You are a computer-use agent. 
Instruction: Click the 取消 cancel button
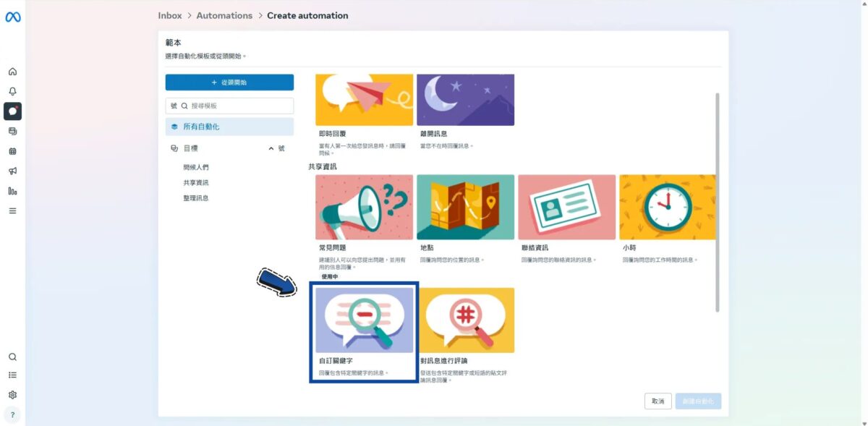658,401
